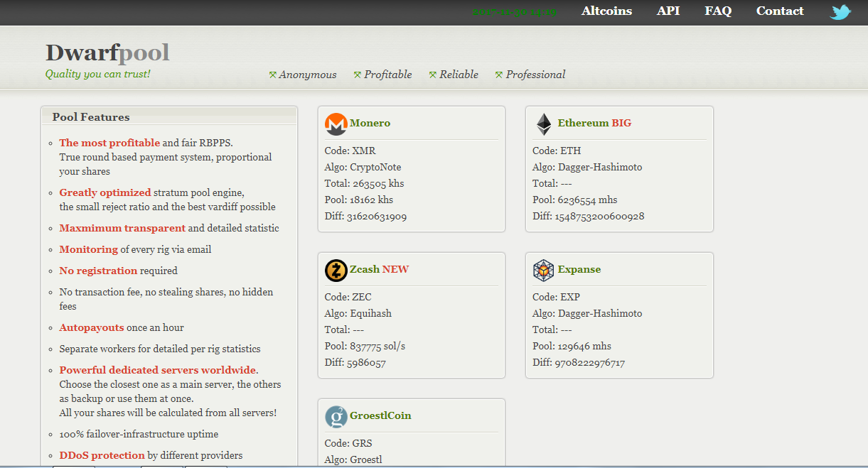Click 'Code: XMR' in Monero card
Screen dimensions: 868x468
tap(350, 151)
